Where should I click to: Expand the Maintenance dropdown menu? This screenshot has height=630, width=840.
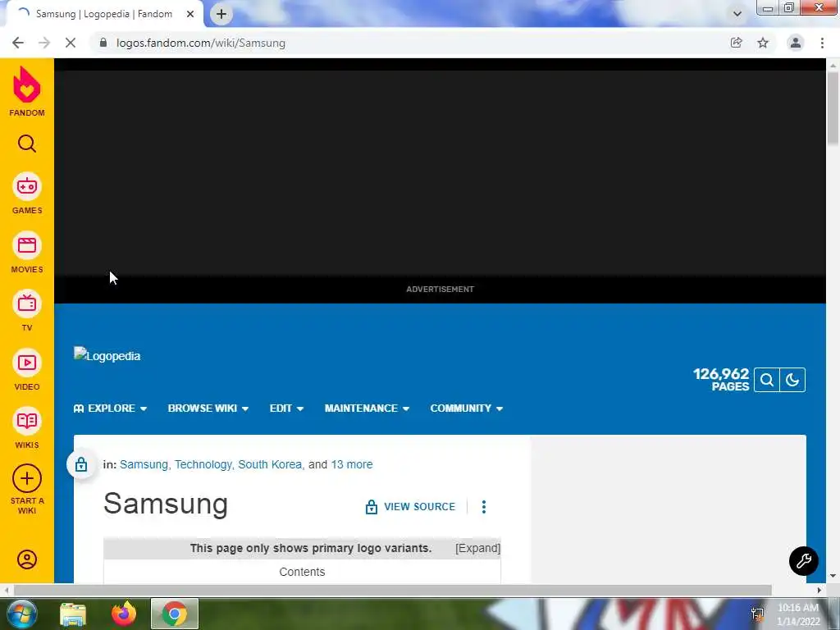pyautogui.click(x=367, y=409)
